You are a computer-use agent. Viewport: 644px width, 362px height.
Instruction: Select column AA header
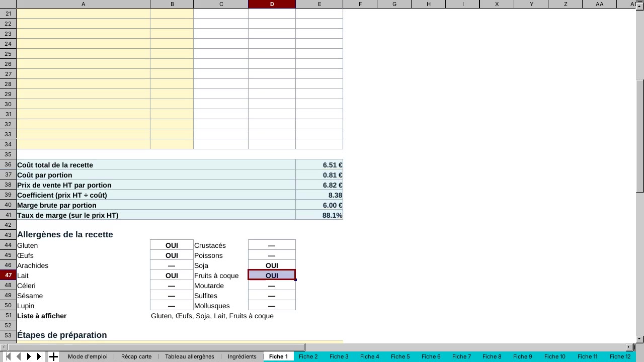pyautogui.click(x=600, y=4)
